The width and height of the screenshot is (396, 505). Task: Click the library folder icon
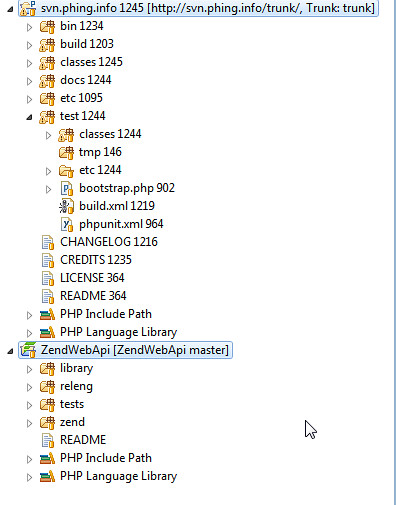point(47,369)
